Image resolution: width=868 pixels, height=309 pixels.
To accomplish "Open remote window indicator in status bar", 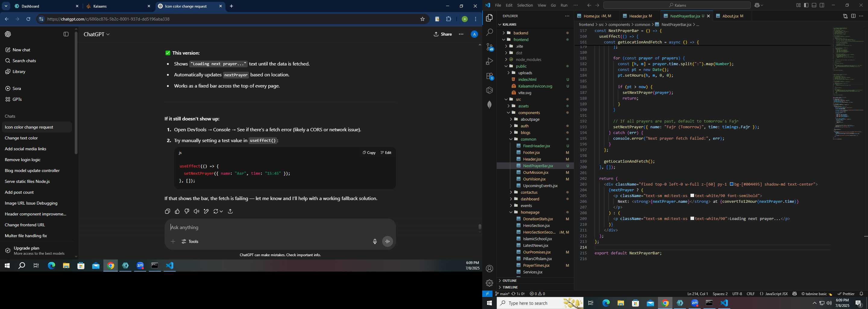I will pos(487,294).
